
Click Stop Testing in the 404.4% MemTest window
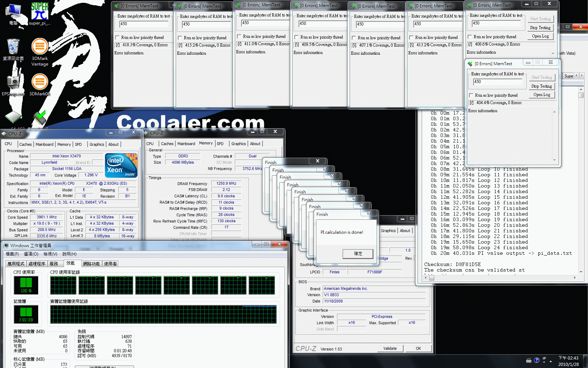[541, 86]
